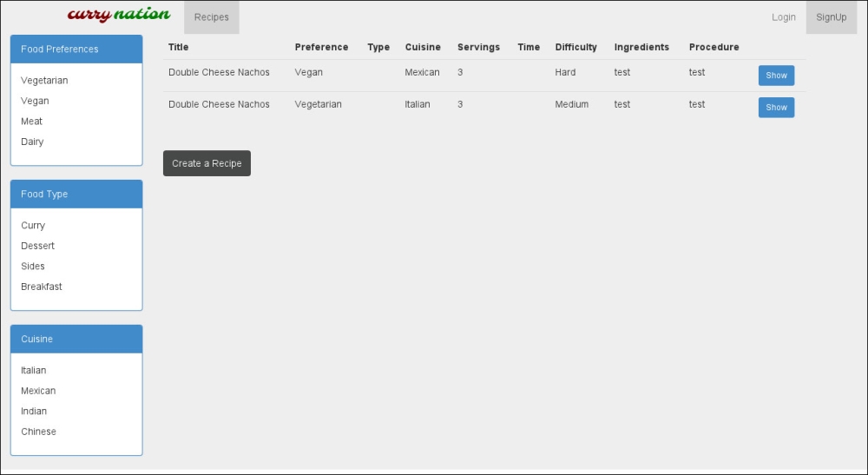Click the Difficulty column header
Image resolution: width=868 pixels, height=475 pixels.
(575, 47)
